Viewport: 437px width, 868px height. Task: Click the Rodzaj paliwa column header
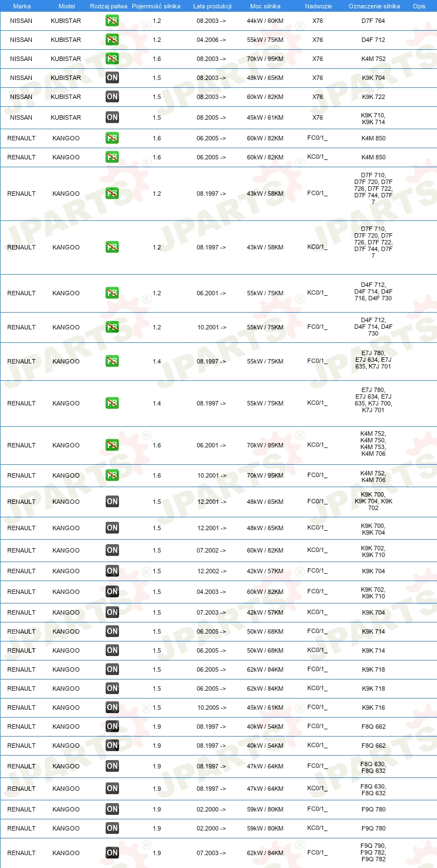coord(109,6)
